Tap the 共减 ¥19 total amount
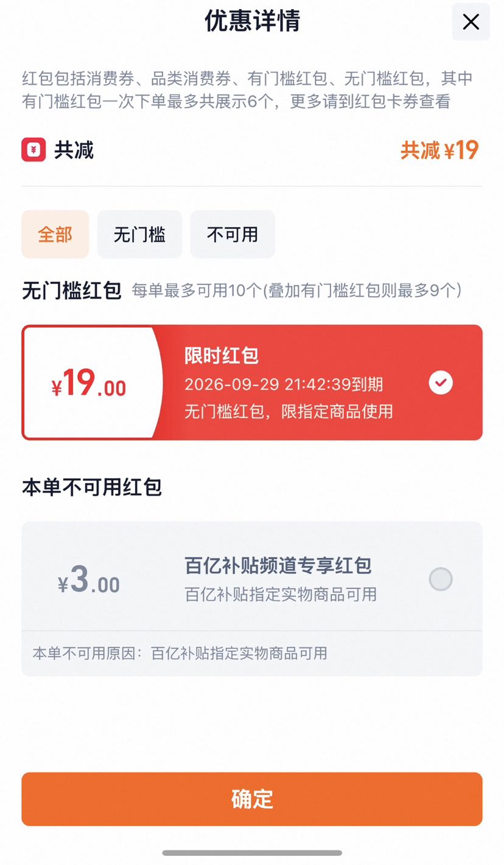 (x=439, y=150)
